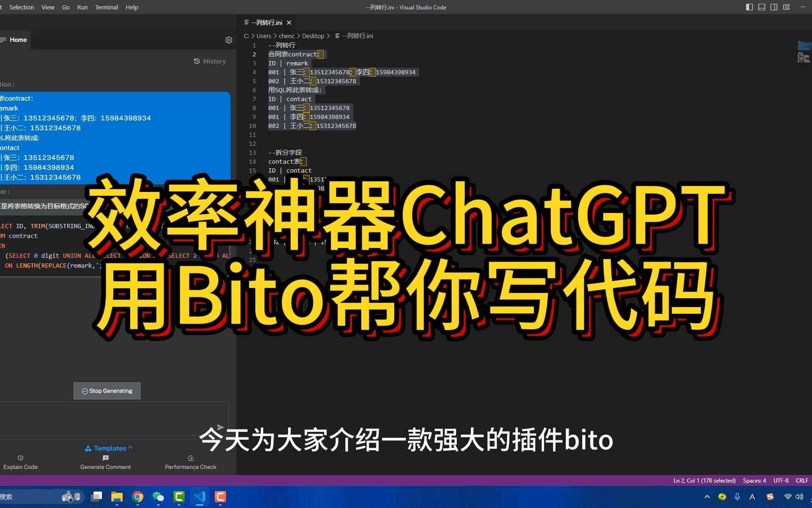Click the Windows taskbar search box
Viewport: 812px width, 508px height.
point(41,497)
